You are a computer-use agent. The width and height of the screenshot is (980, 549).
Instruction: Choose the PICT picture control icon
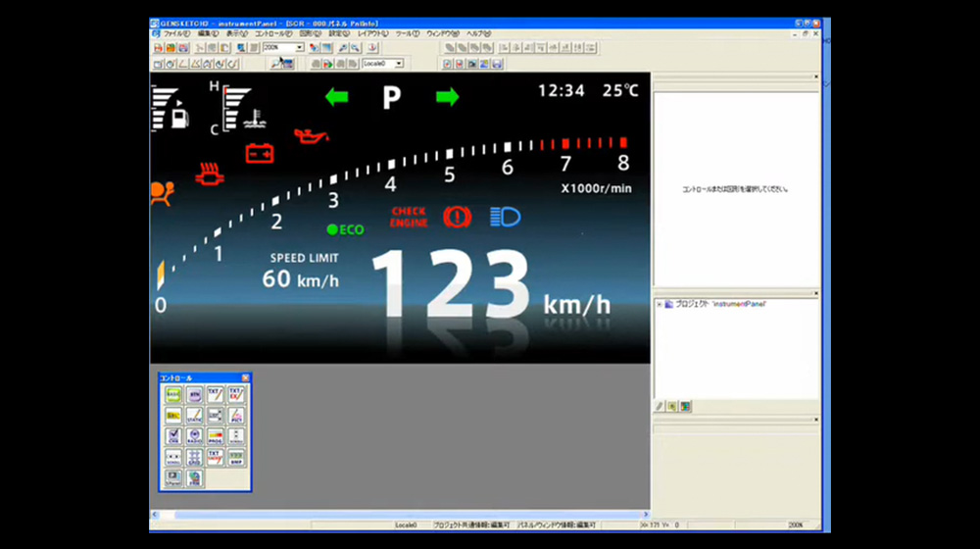click(235, 416)
